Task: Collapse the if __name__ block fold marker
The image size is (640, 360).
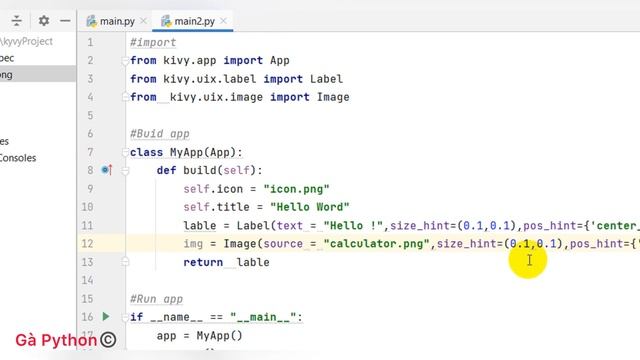Action: pos(125,318)
